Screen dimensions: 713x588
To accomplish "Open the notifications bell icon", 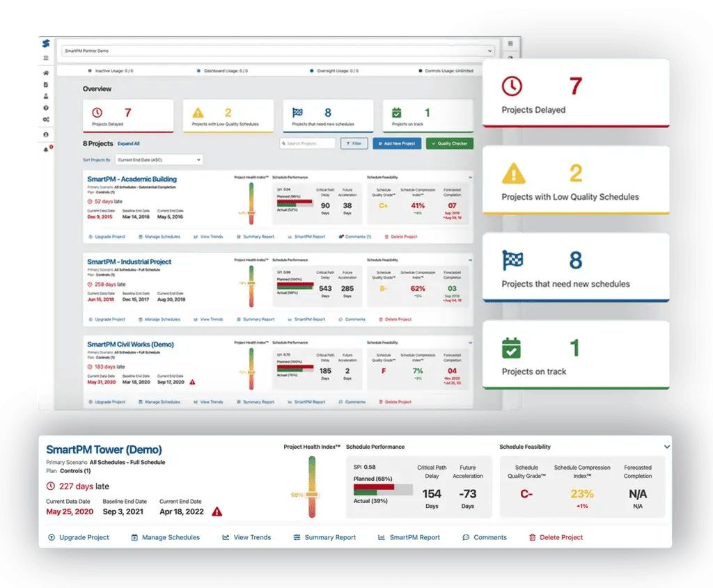I will [46, 150].
